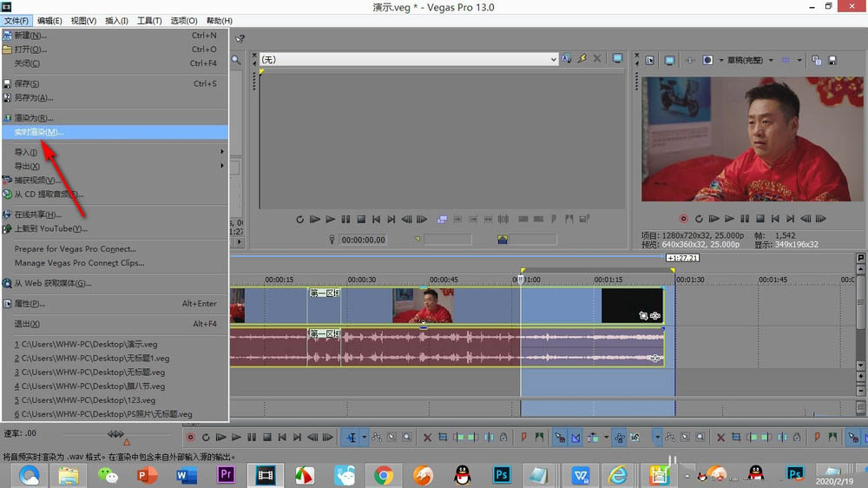This screenshot has width=868, height=488.
Task: Go to end in timeline transport
Action: click(x=297, y=437)
